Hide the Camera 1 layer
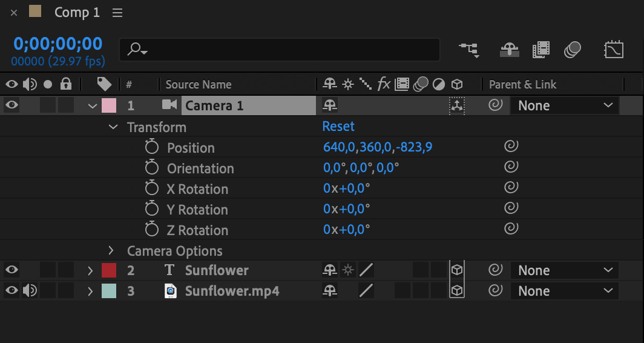The image size is (644, 343). 11,105
